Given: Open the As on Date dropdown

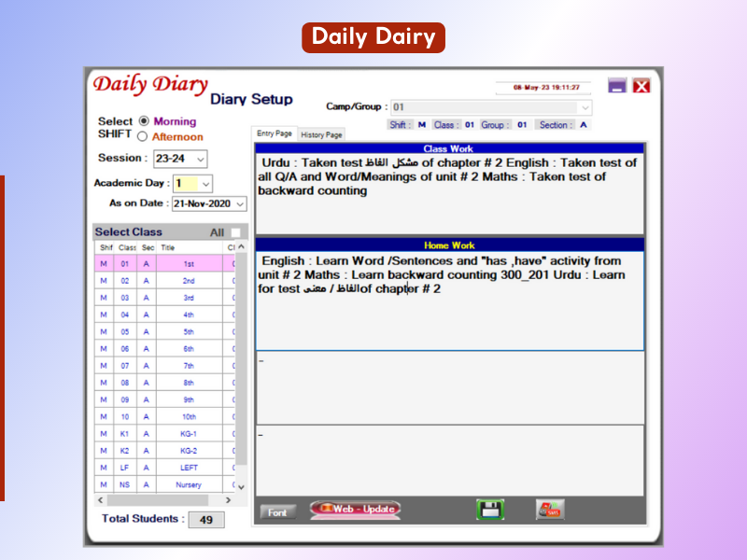Looking at the screenshot, I should (x=240, y=203).
